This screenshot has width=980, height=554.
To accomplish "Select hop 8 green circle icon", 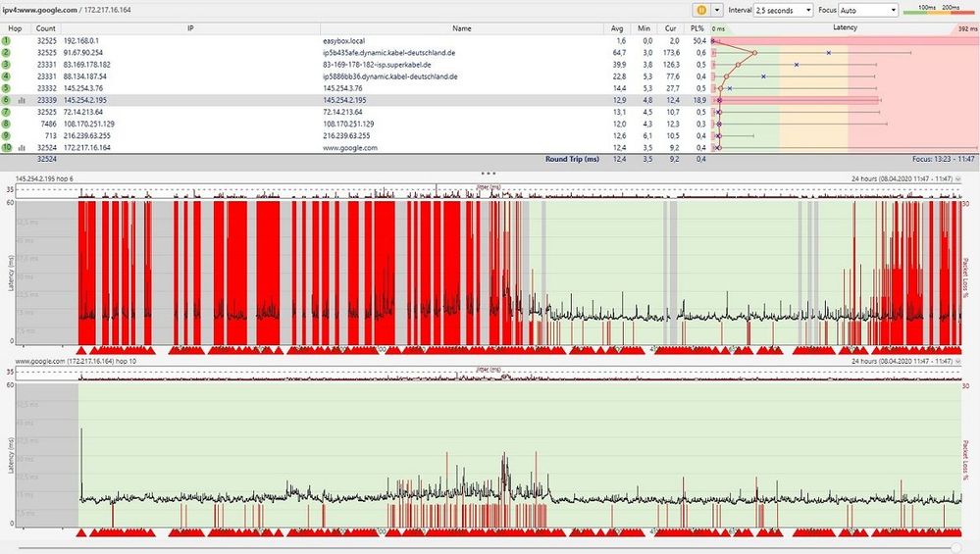I will click(6, 124).
